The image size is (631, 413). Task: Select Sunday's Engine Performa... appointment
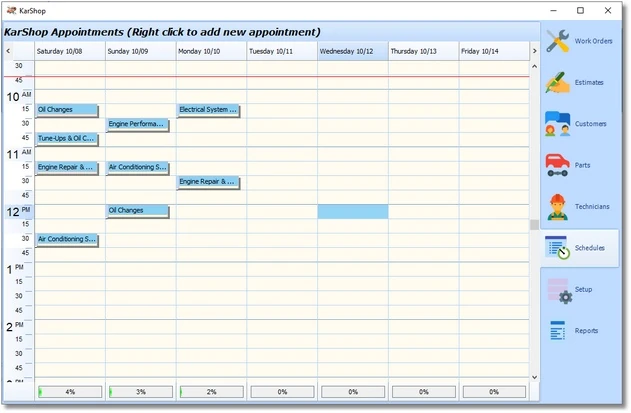(138, 124)
